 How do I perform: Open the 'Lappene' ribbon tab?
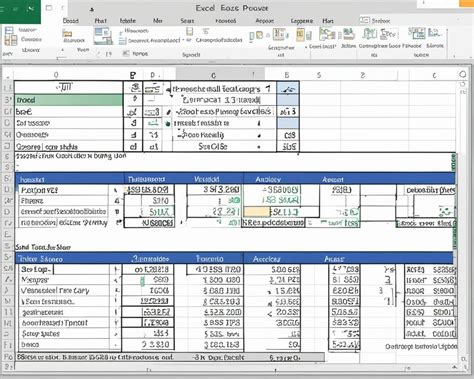pyautogui.click(x=302, y=21)
